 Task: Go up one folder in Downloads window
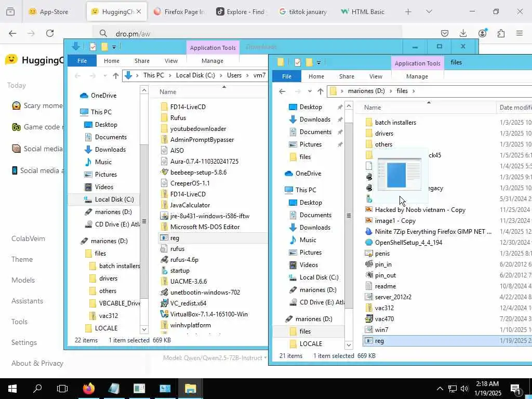point(116,75)
